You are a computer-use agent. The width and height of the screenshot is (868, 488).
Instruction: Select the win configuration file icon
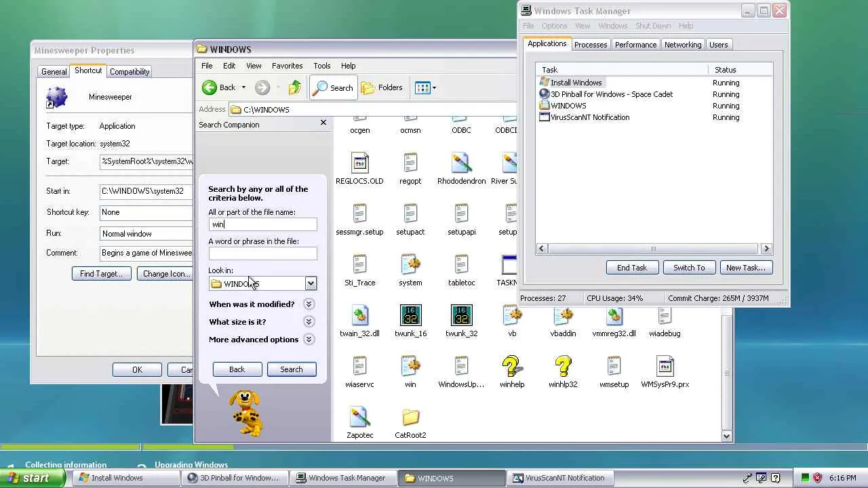(410, 366)
